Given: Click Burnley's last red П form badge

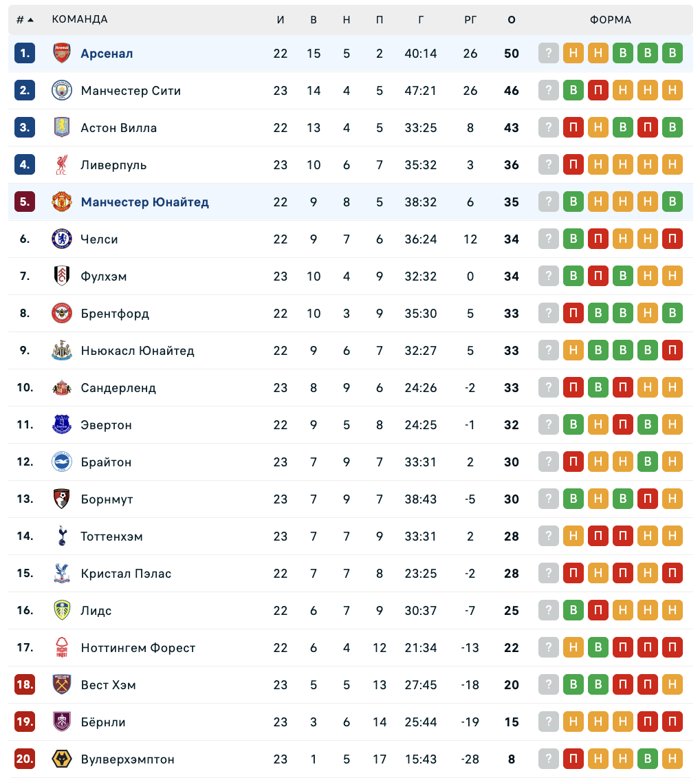Looking at the screenshot, I should 672,722.
